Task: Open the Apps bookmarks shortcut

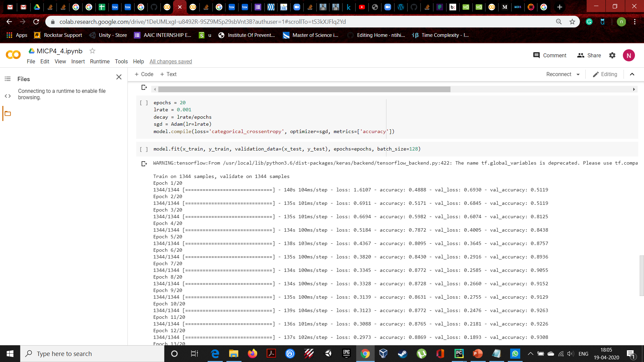Action: [x=17, y=35]
